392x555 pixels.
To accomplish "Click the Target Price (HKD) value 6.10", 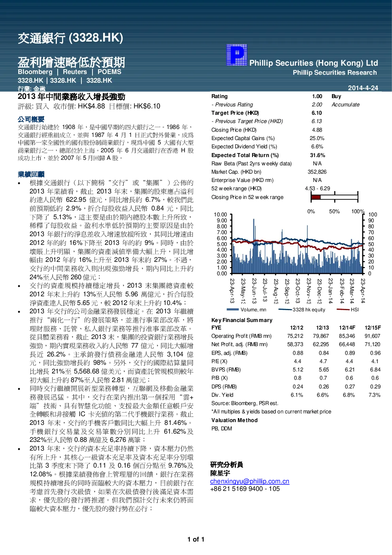I will pyautogui.click(x=317, y=113).
